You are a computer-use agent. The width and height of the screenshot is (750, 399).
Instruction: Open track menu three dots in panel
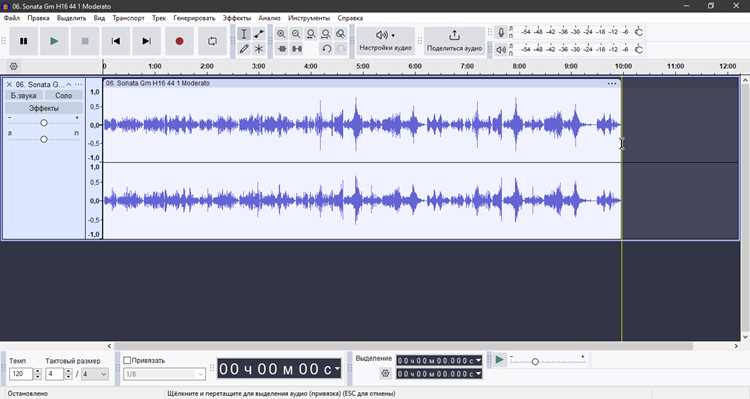click(x=78, y=84)
